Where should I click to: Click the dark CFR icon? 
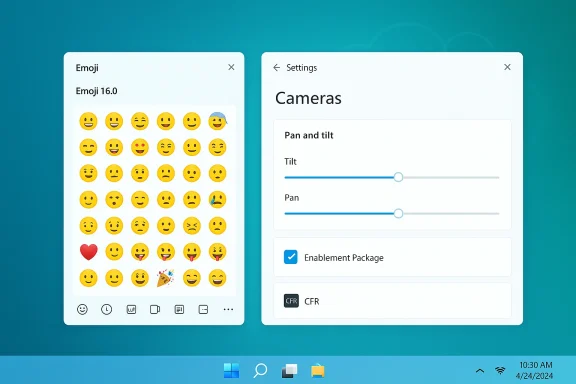pyautogui.click(x=291, y=301)
